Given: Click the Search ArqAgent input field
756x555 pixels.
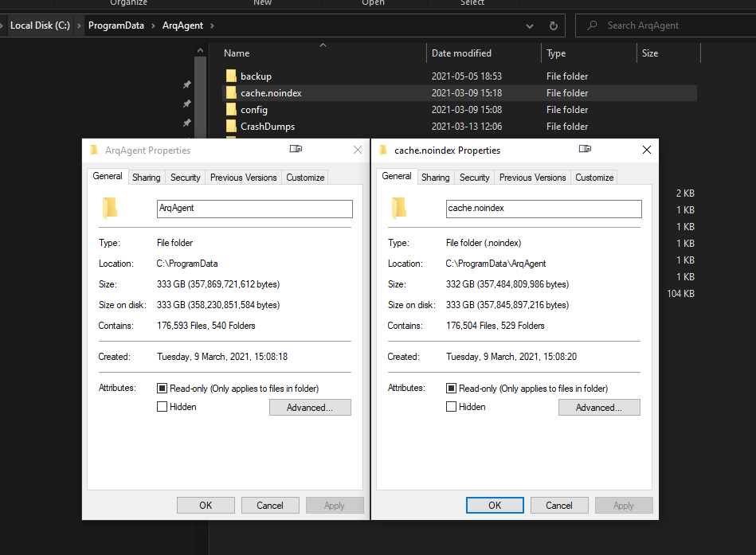Looking at the screenshot, I should click(669, 25).
